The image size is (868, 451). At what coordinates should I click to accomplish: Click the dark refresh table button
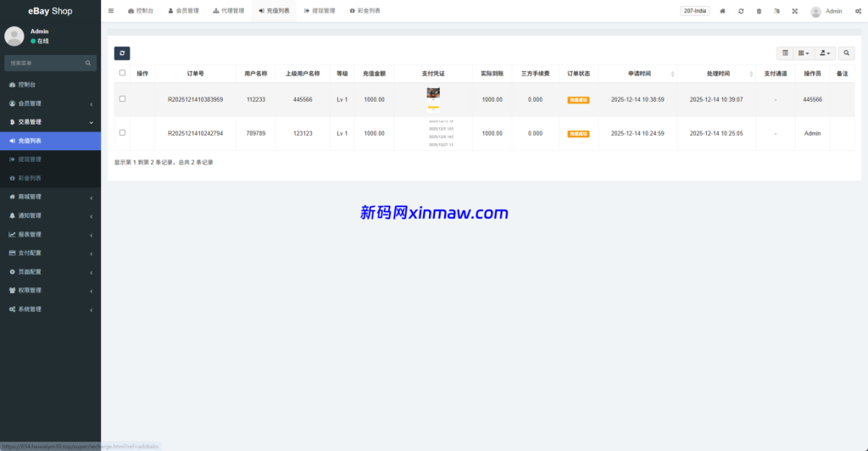122,53
